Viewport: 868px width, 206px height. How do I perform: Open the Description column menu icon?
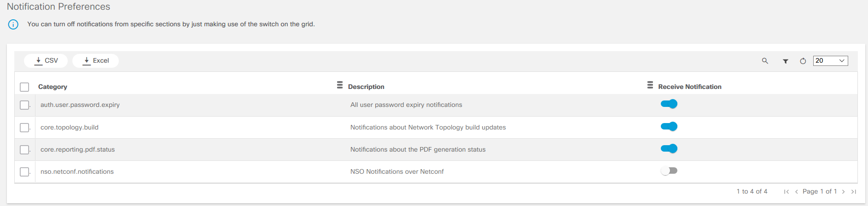point(650,85)
